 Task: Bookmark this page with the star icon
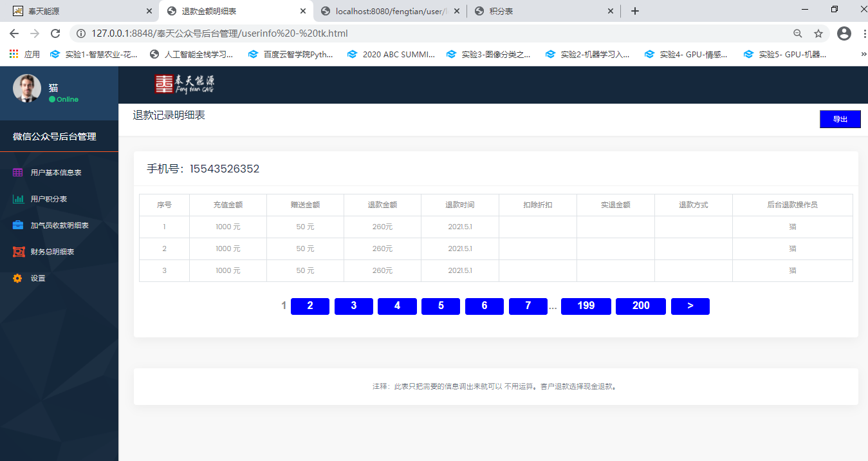(x=818, y=33)
